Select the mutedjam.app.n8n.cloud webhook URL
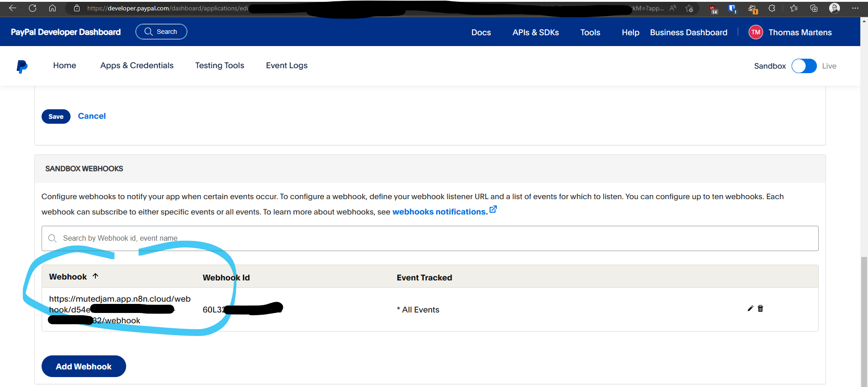Screen dimensions: 868x387 (120, 310)
